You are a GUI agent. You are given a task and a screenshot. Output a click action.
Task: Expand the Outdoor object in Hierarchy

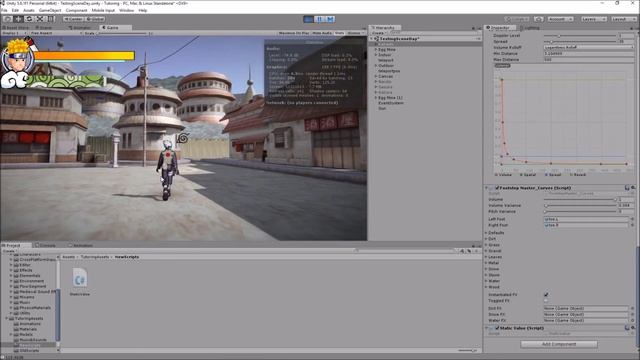[x=376, y=65]
